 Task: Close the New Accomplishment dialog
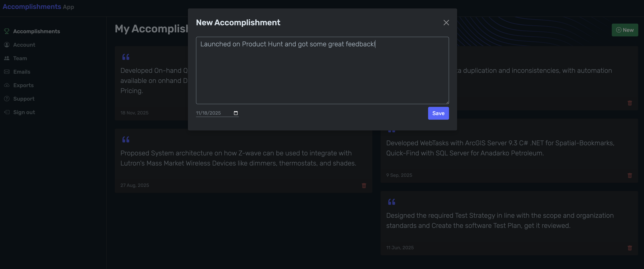446,22
